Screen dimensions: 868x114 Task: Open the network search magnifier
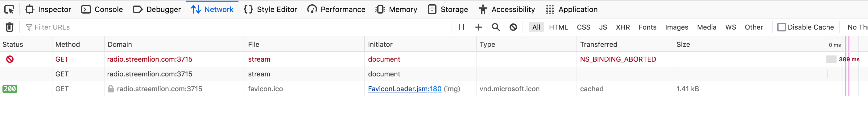pyautogui.click(x=496, y=27)
